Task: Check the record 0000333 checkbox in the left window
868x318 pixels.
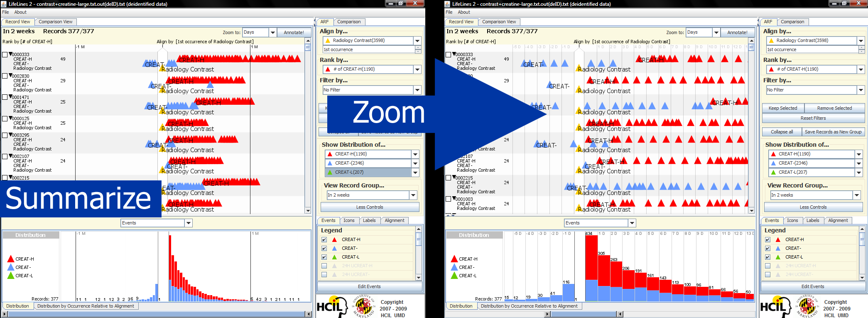Action: tap(5, 54)
